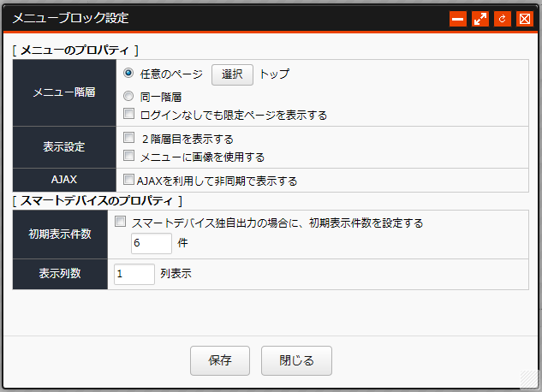Click the メニューブロック設定 title text
Screen dimensions: 542x392
[70, 18]
